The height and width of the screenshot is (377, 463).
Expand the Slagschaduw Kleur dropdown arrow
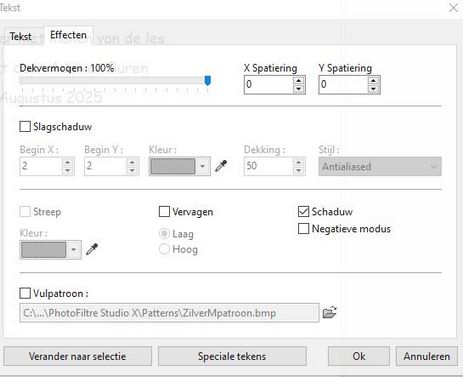point(203,166)
